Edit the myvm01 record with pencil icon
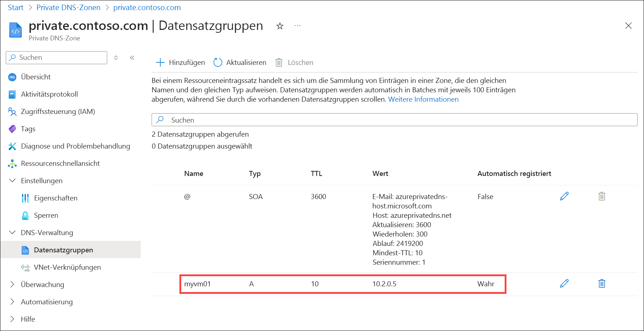The image size is (644, 331). point(564,283)
